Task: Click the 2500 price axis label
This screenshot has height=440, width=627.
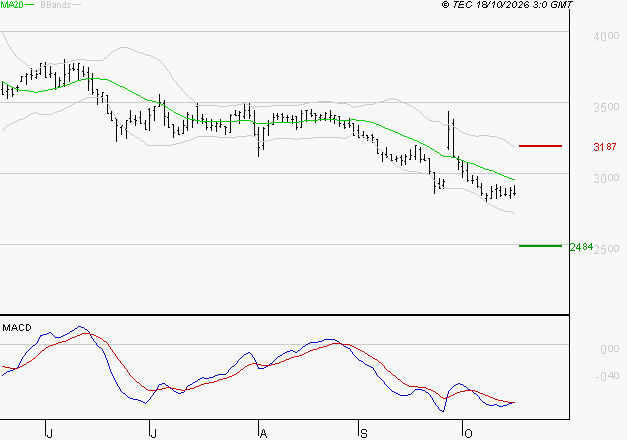Action: click(x=606, y=249)
